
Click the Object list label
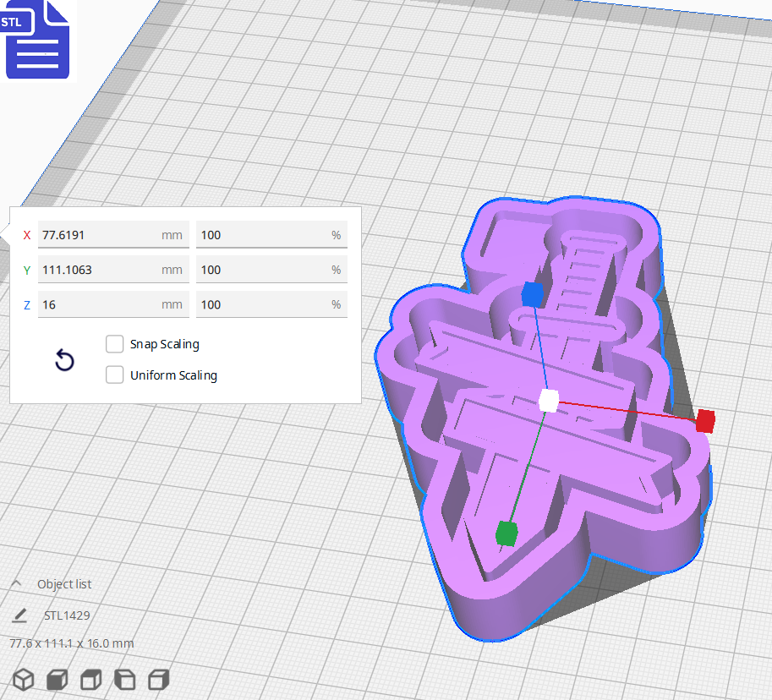click(67, 583)
